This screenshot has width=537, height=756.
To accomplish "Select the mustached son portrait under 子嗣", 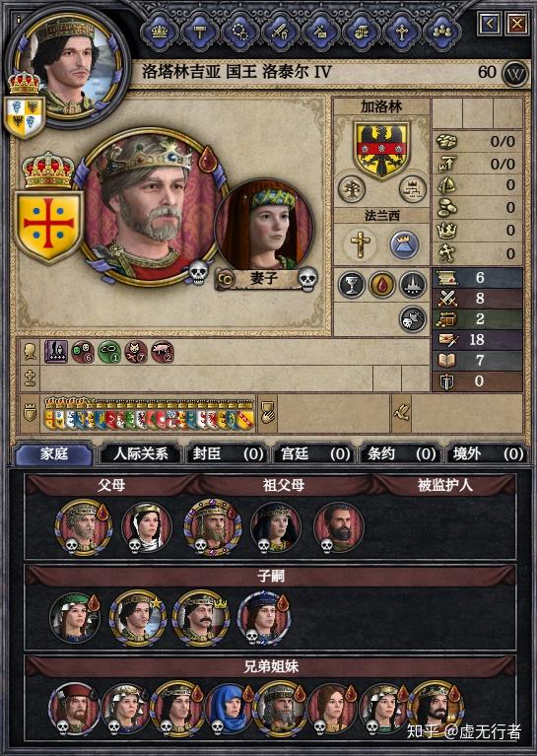I will (x=201, y=619).
